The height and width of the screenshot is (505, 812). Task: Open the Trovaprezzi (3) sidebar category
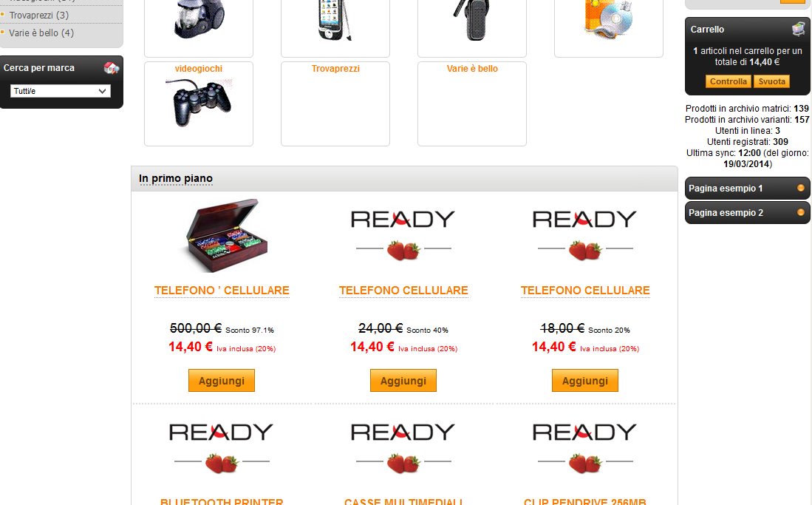tap(39, 15)
